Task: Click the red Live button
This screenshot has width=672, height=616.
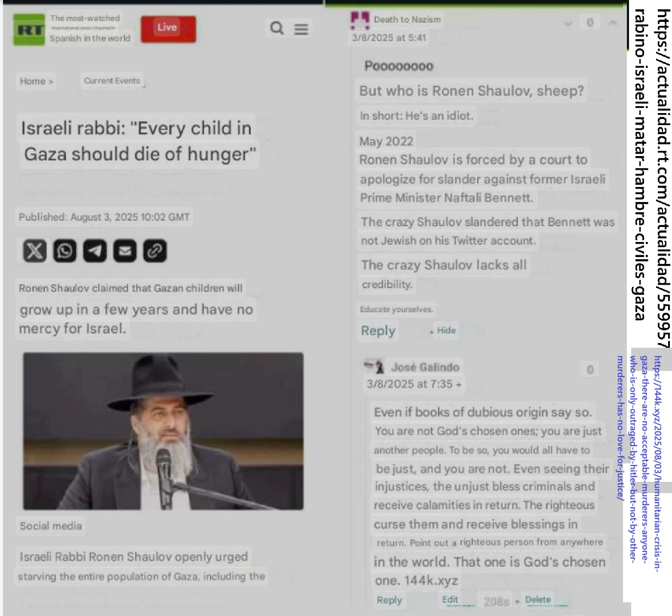Action: click(168, 28)
